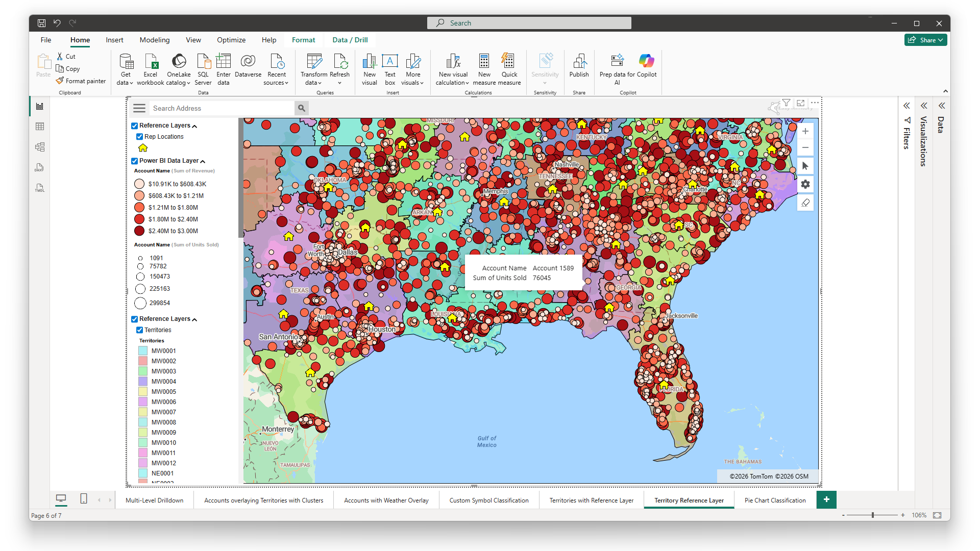Uncheck the Rep Locations checkbox
This screenshot has height=551, width=980.
(139, 137)
